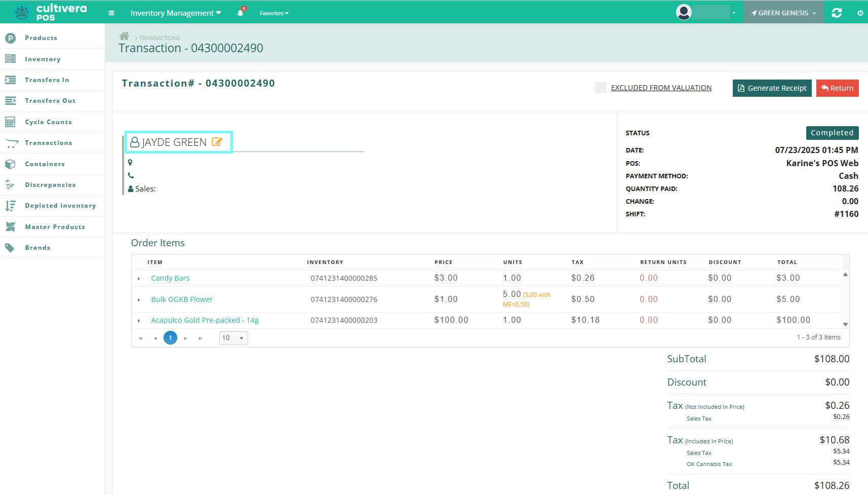868x495 pixels.
Task: Select Discrepancies in the sidebar menu
Action: (x=51, y=185)
